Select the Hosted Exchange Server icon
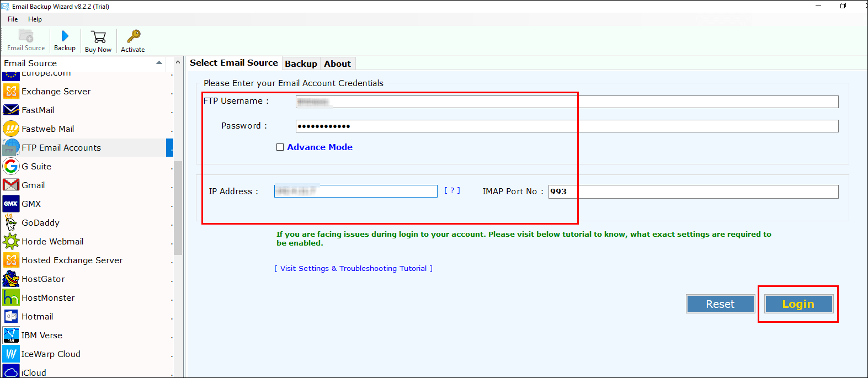 tap(11, 260)
